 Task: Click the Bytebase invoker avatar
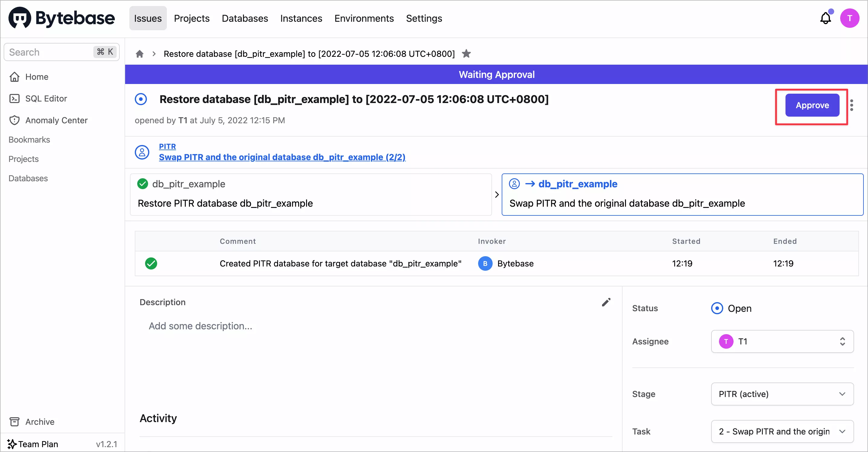pyautogui.click(x=485, y=263)
